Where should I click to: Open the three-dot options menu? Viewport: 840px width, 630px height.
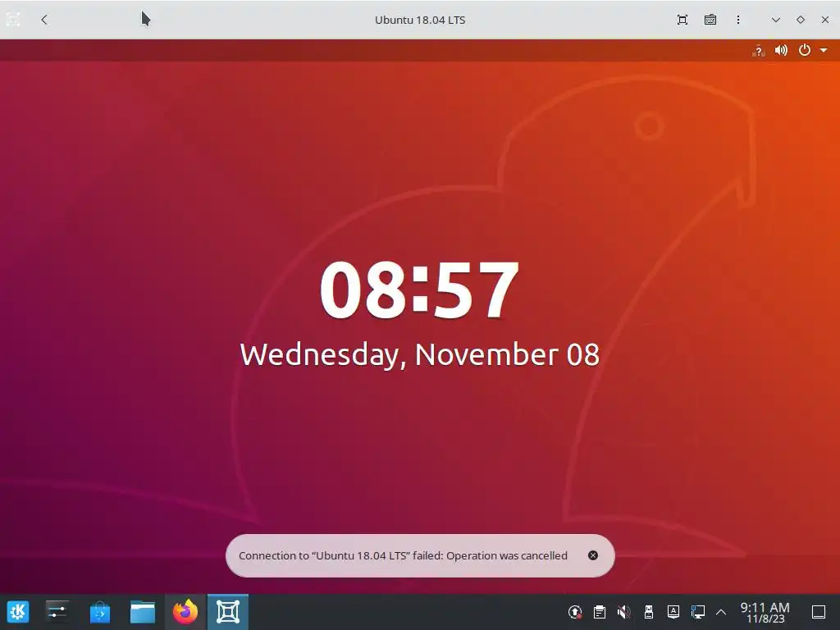coord(737,20)
